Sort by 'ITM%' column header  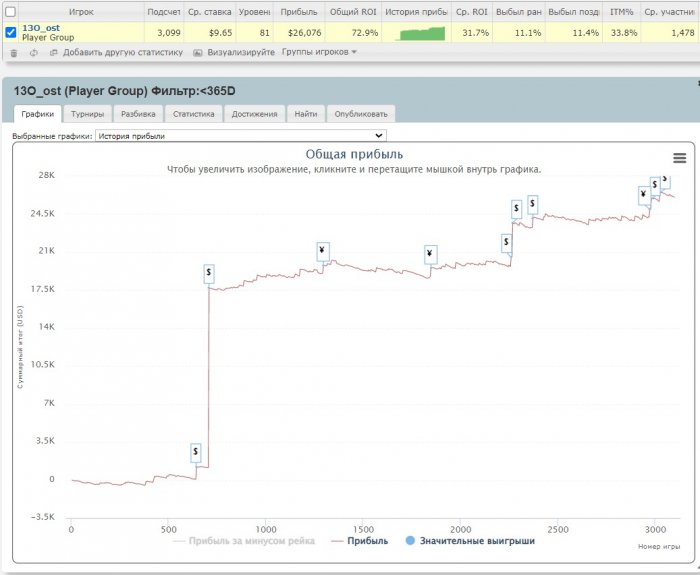click(621, 12)
